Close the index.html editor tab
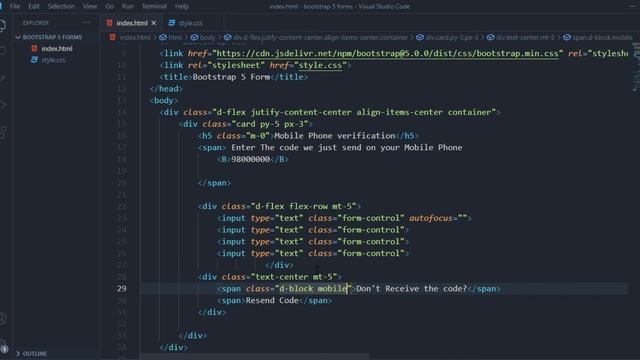 pyautogui.click(x=154, y=23)
